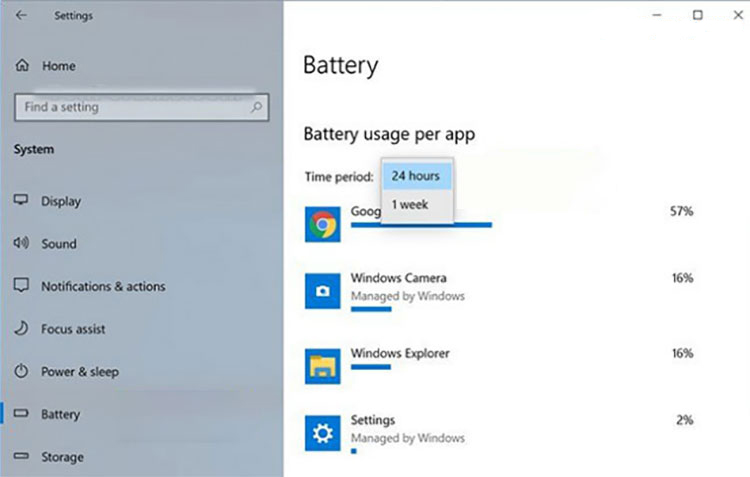Image resolution: width=750 pixels, height=477 pixels.
Task: Minimize the Settings window
Action: pos(657,15)
